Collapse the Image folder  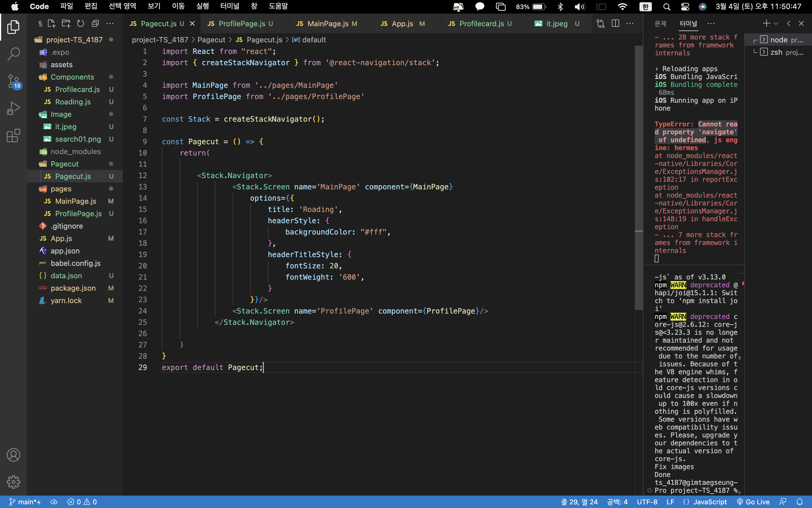click(x=75, y=114)
